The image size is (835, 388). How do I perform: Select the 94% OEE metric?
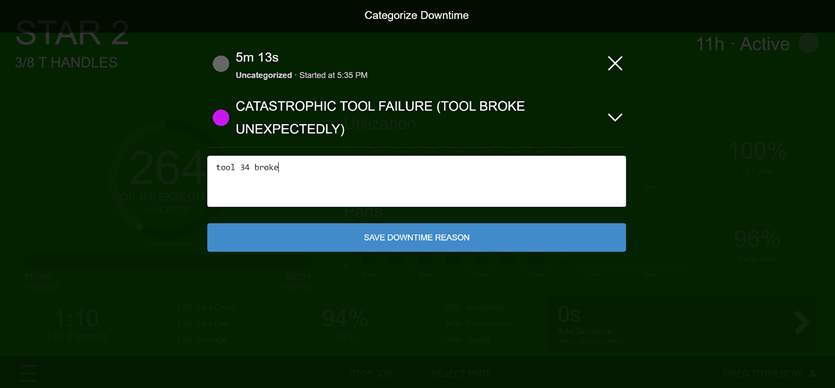click(x=345, y=324)
